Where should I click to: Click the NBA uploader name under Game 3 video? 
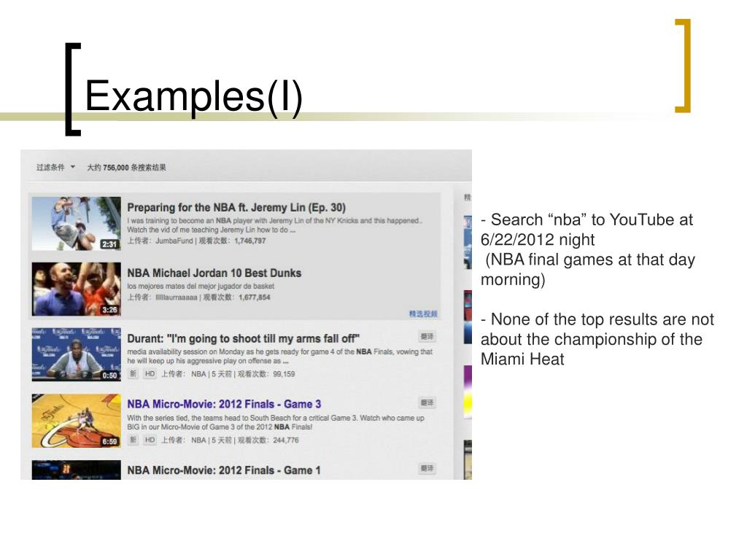[x=198, y=440]
